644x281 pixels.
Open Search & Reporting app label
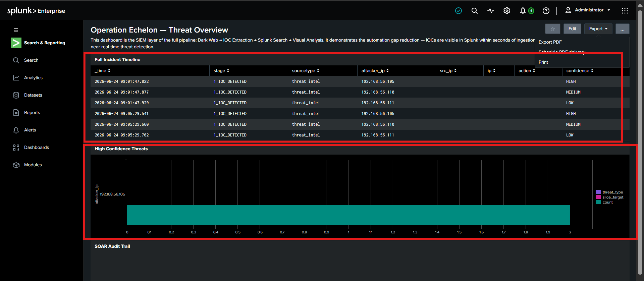45,43
